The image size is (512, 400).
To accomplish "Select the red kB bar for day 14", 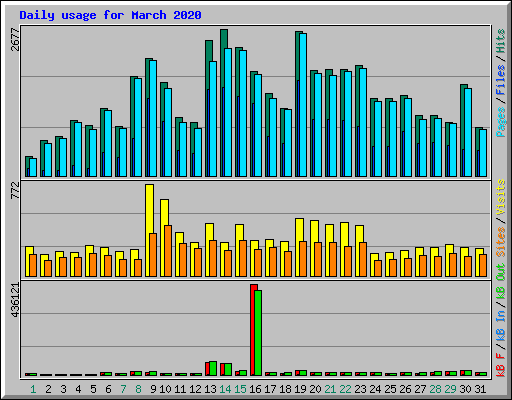I will coord(222,370).
